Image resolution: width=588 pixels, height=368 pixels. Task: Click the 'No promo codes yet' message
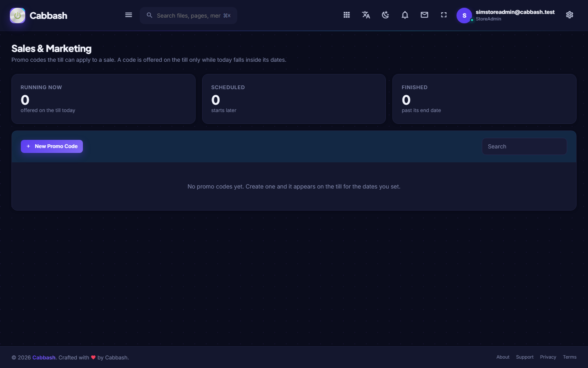coord(294,186)
